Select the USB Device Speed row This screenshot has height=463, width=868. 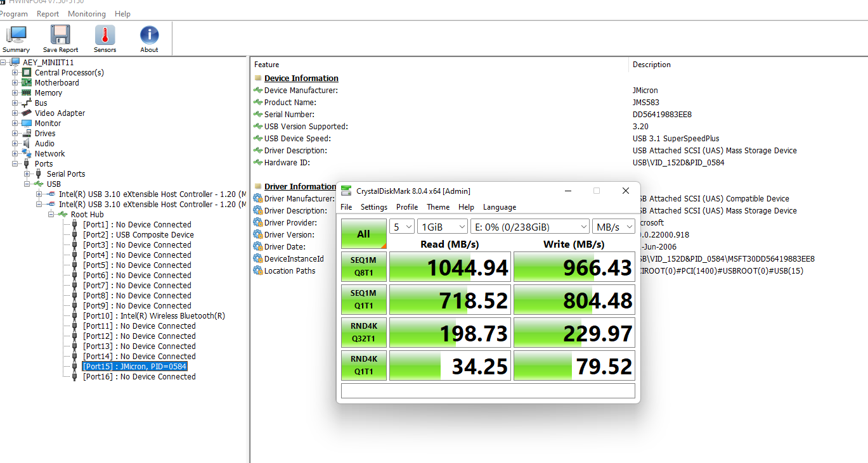click(x=559, y=138)
